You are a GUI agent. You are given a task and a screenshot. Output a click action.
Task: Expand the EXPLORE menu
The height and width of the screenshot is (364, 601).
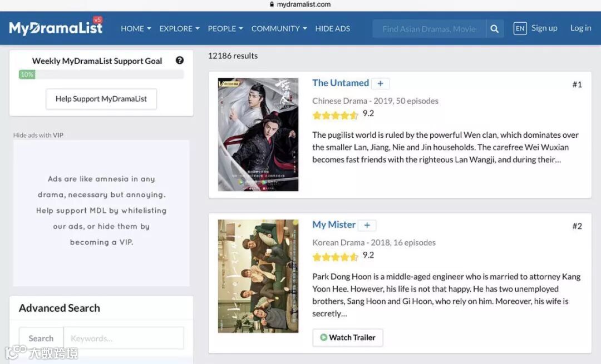point(179,29)
